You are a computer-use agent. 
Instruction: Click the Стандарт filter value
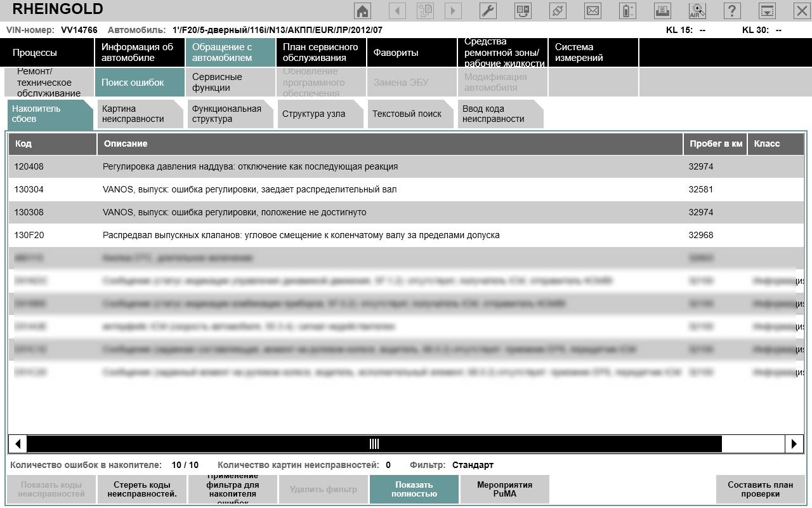pyautogui.click(x=473, y=465)
